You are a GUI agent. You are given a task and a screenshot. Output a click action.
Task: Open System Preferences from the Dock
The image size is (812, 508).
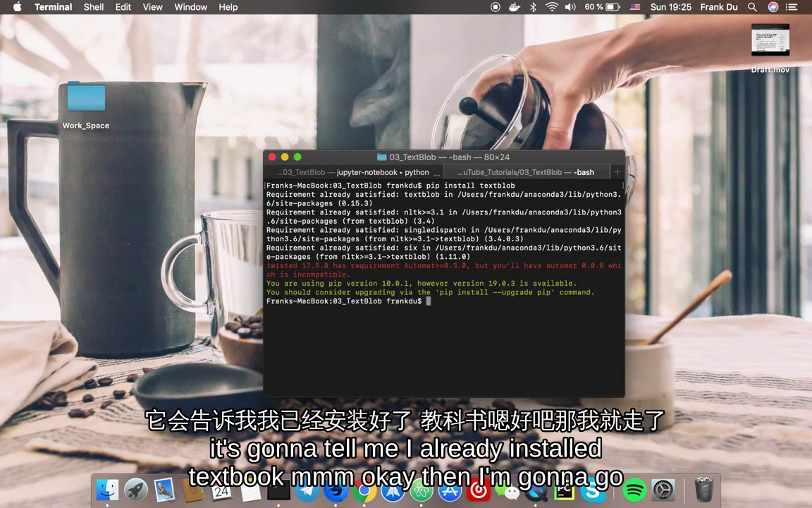[662, 489]
